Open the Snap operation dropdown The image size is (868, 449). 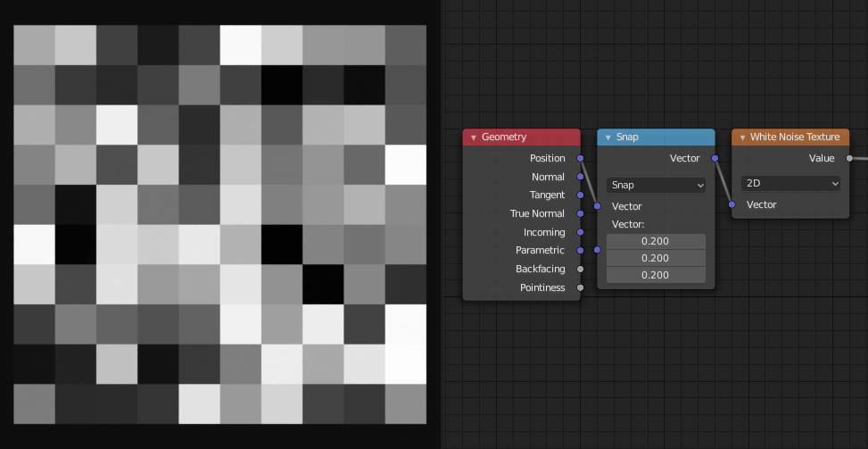(656, 185)
